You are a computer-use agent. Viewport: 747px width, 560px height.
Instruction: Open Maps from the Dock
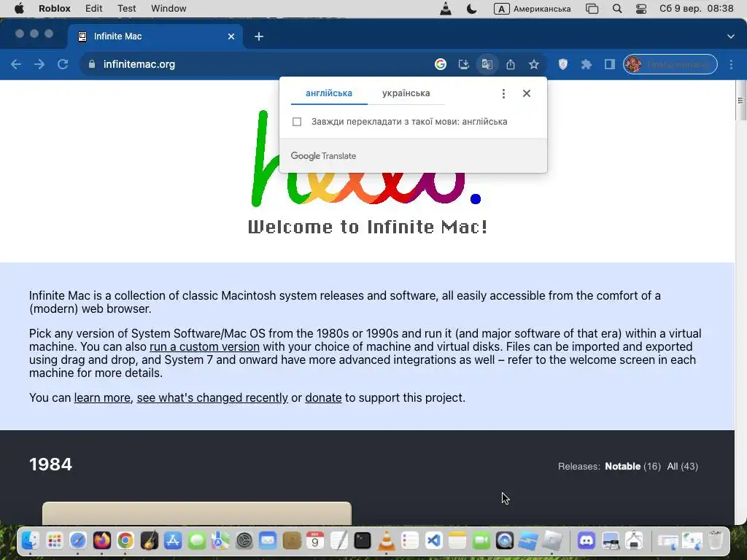coord(220,541)
